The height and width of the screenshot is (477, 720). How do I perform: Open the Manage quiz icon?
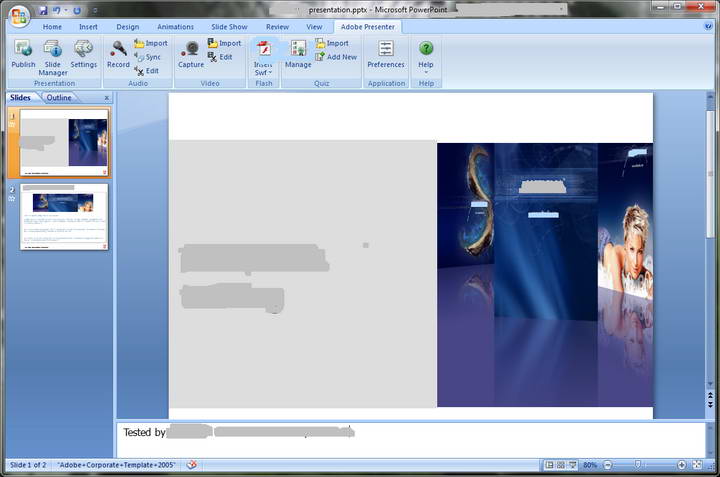[x=298, y=50]
